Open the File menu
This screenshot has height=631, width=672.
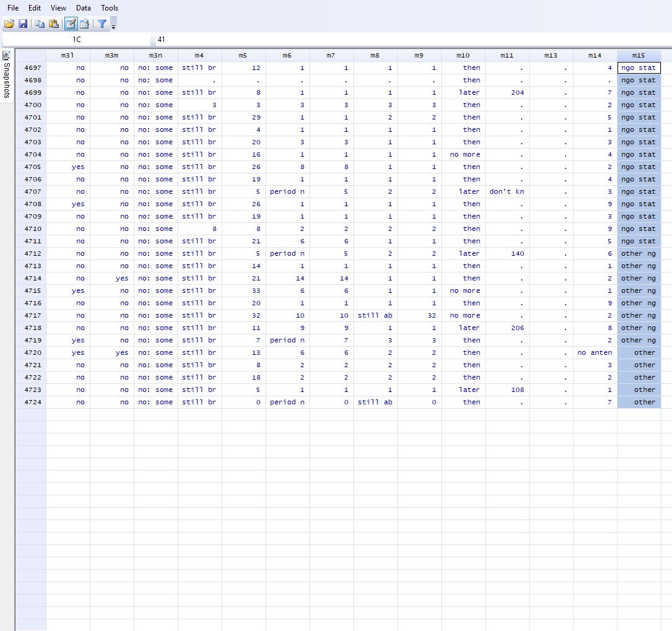13,8
